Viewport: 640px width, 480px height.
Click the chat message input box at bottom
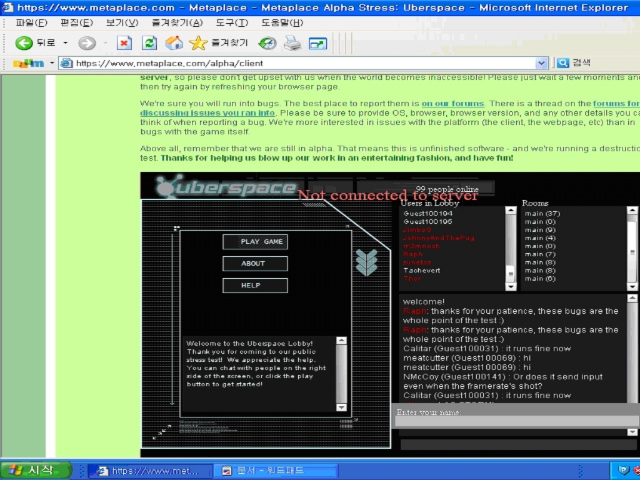pyautogui.click(x=518, y=445)
